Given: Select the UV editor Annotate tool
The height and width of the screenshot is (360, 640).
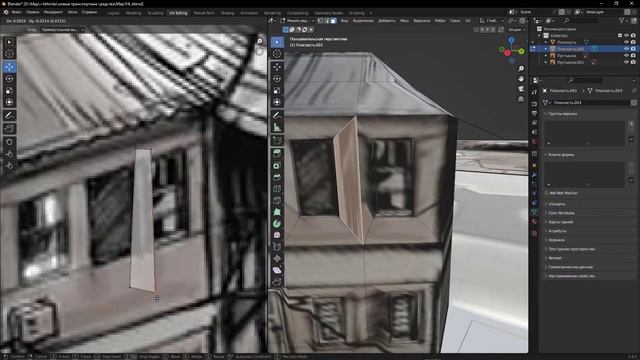Looking at the screenshot, I should click(9, 116).
